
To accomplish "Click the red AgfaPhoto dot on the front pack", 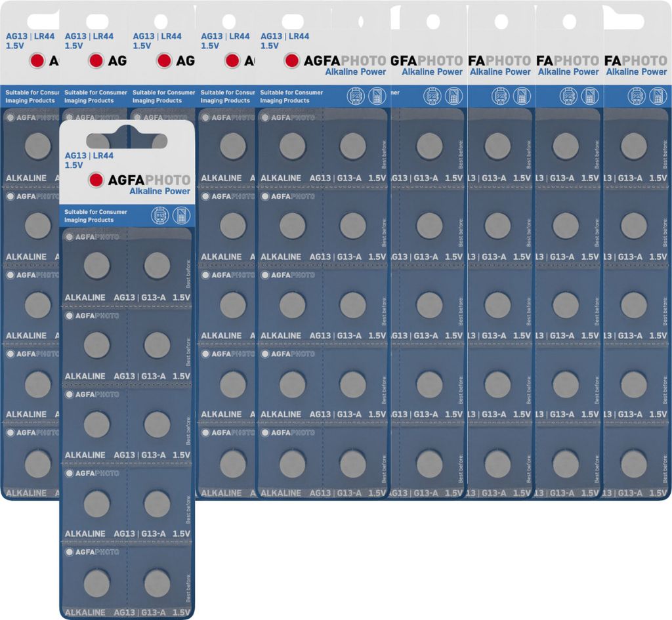I will coord(96,180).
